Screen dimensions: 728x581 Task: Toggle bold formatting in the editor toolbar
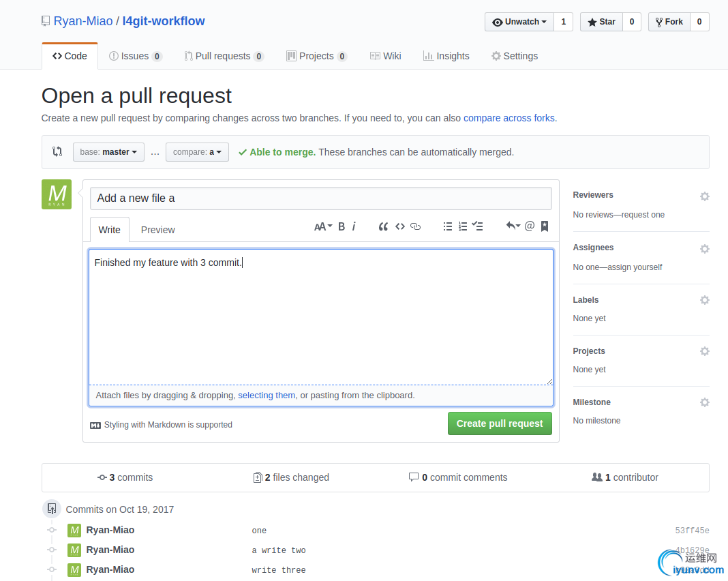(x=342, y=226)
